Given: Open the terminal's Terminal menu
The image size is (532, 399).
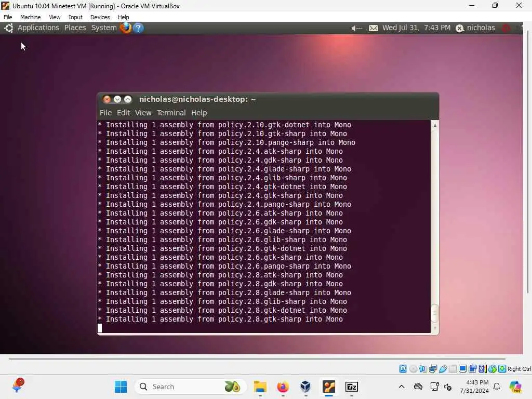Looking at the screenshot, I should click(x=171, y=113).
